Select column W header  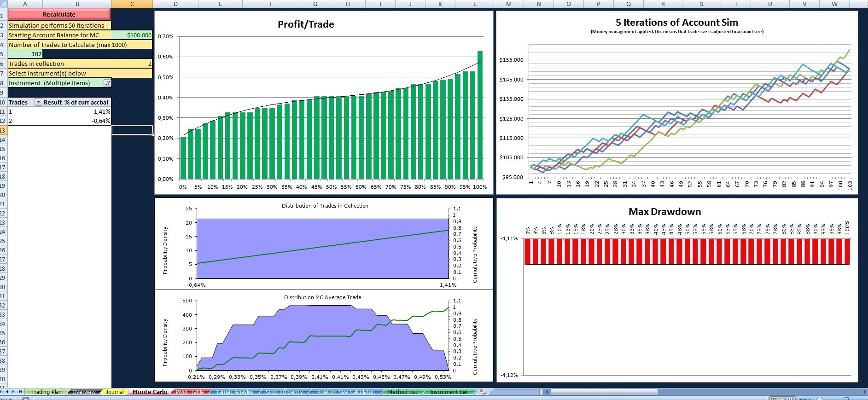coord(834,4)
